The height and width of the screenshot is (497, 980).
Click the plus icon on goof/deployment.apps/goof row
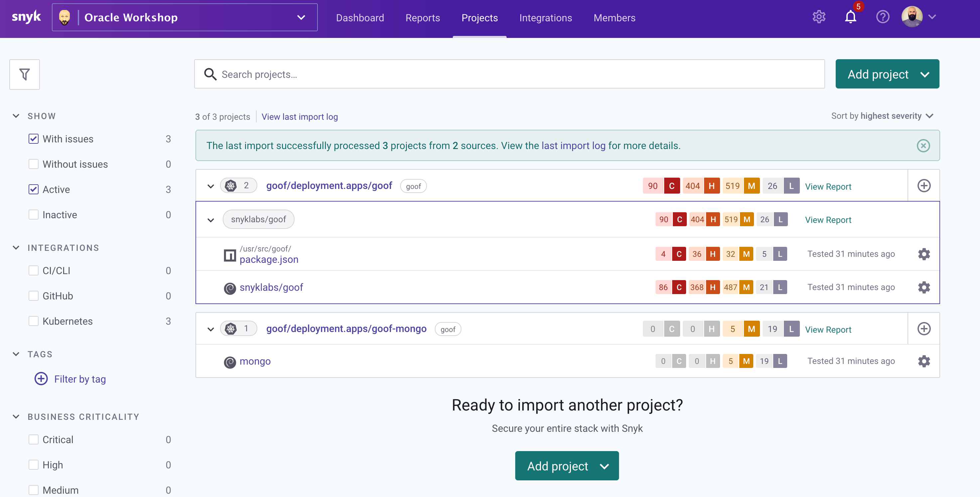pos(924,186)
